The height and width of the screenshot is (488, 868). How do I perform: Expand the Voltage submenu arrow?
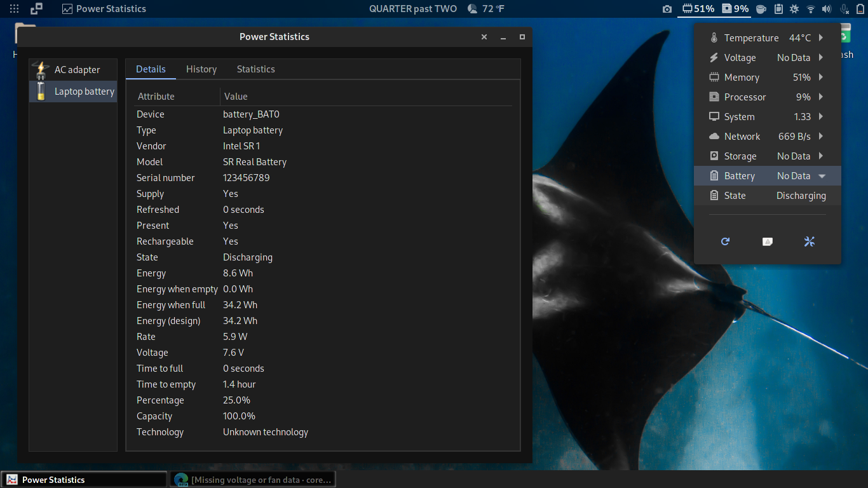[x=821, y=58]
